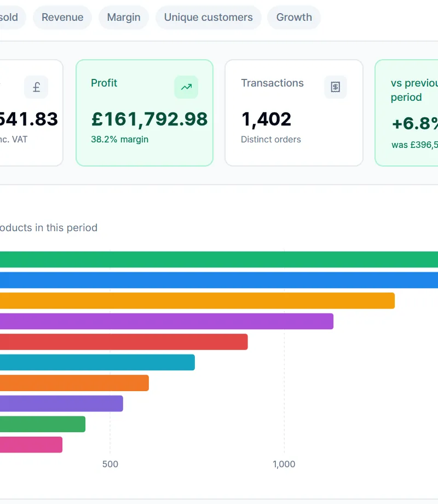Click the profit value £161,792.98

point(149,119)
